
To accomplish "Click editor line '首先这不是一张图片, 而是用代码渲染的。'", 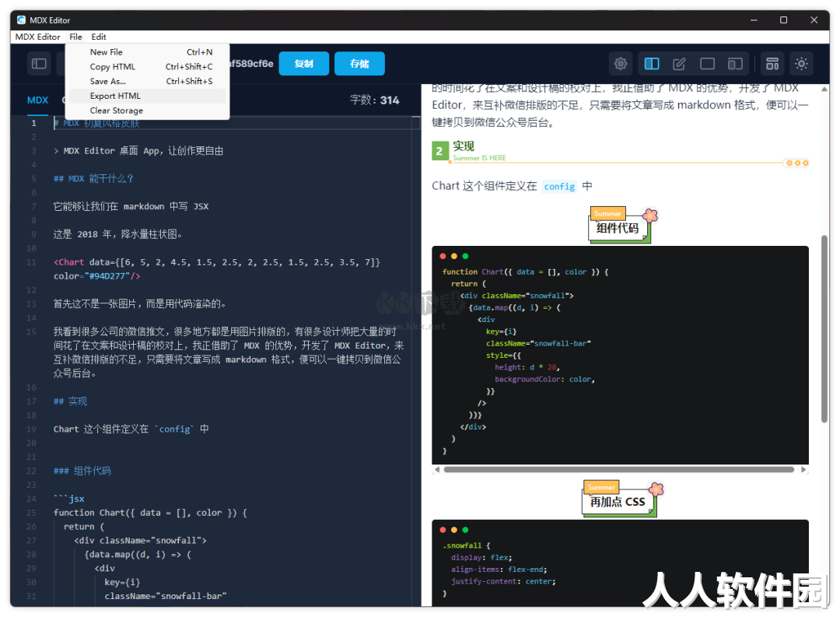I will (139, 304).
